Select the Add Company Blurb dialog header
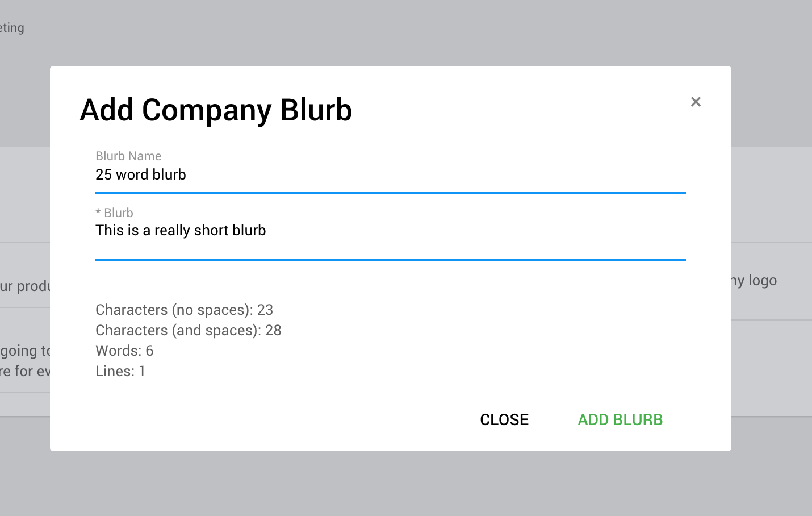This screenshot has height=516, width=812. coord(216,110)
